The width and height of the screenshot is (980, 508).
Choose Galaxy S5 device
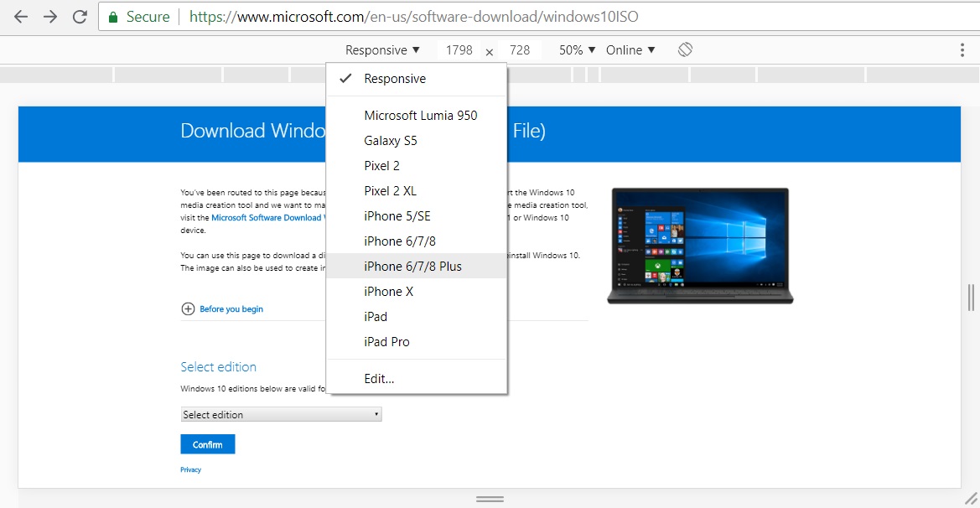pos(417,141)
